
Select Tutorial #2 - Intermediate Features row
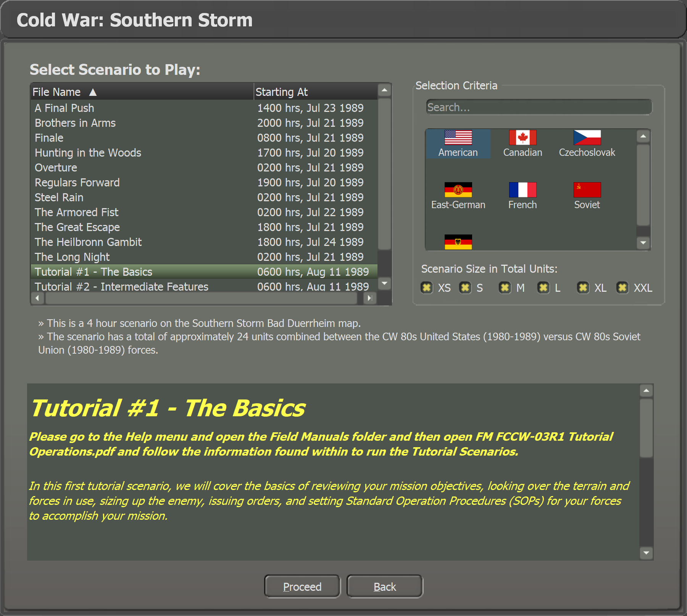(204, 286)
